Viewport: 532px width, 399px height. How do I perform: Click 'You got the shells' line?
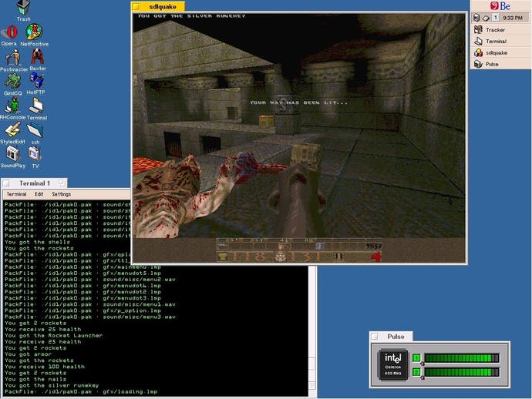[37, 242]
